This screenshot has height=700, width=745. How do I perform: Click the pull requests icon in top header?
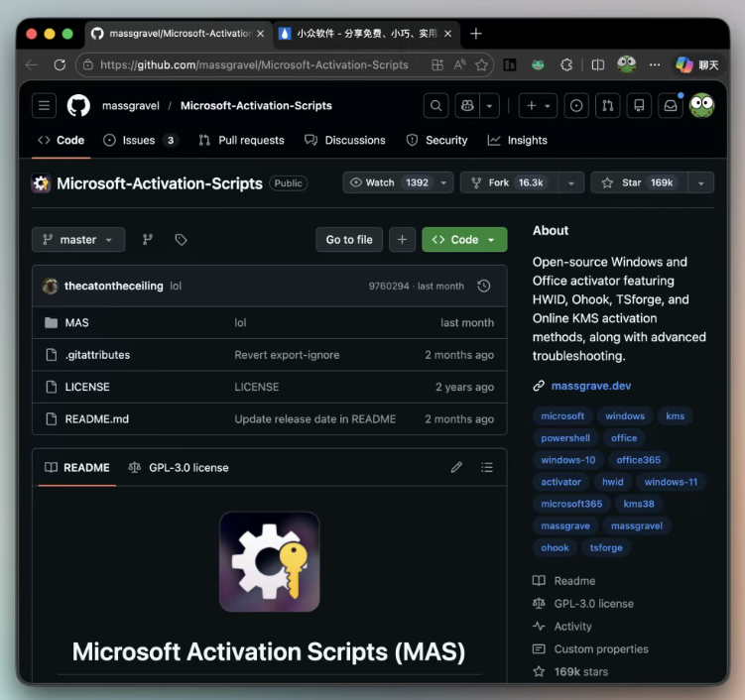click(x=608, y=105)
